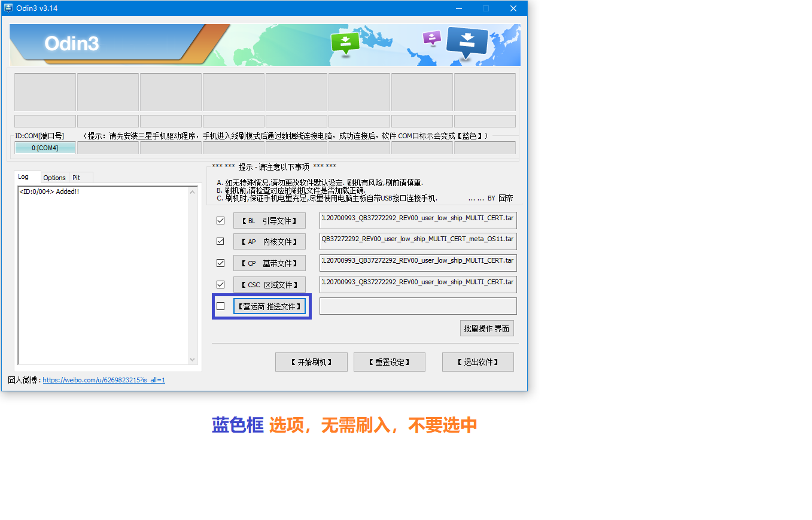Click the BL 引导文件 button
The image size is (812, 520).
pyautogui.click(x=269, y=221)
